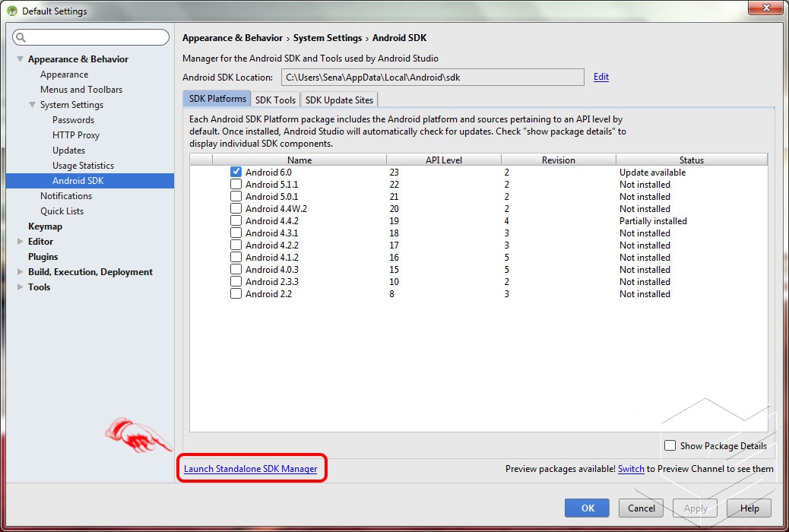Image resolution: width=789 pixels, height=532 pixels.
Task: Click the Edit SDK location link
Action: point(600,77)
